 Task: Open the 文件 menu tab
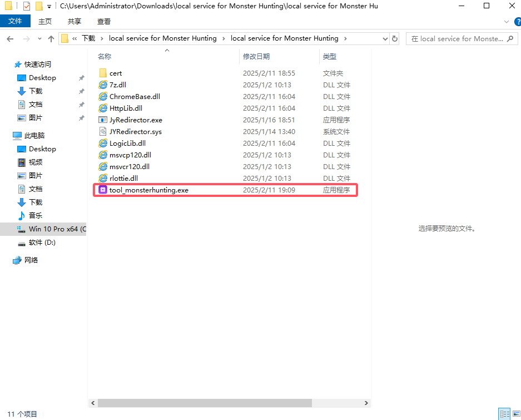(15, 21)
